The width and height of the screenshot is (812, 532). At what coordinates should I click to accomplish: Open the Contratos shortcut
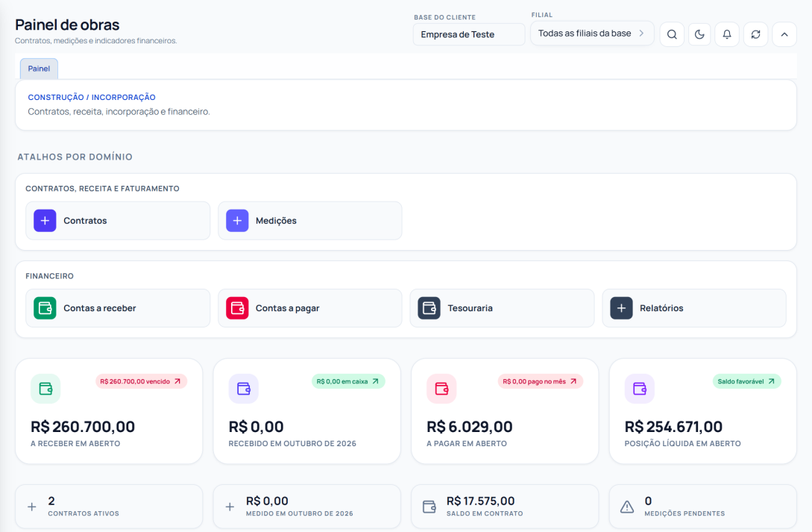[118, 221]
